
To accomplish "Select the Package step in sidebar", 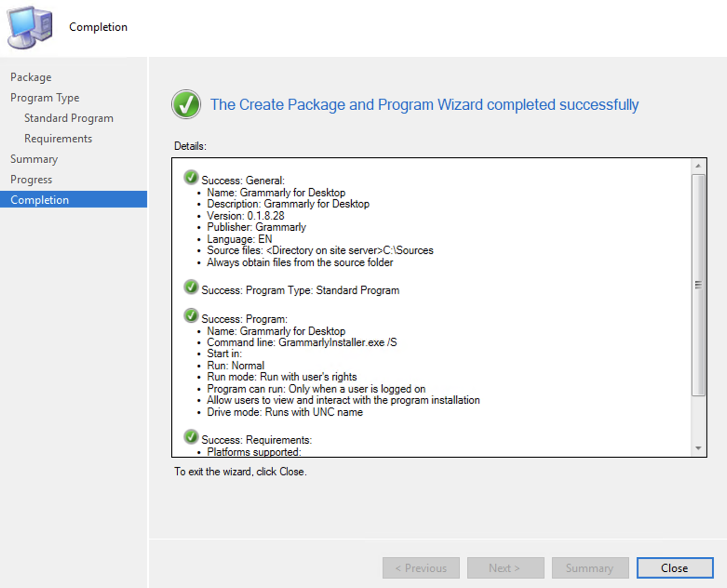I will click(x=31, y=77).
